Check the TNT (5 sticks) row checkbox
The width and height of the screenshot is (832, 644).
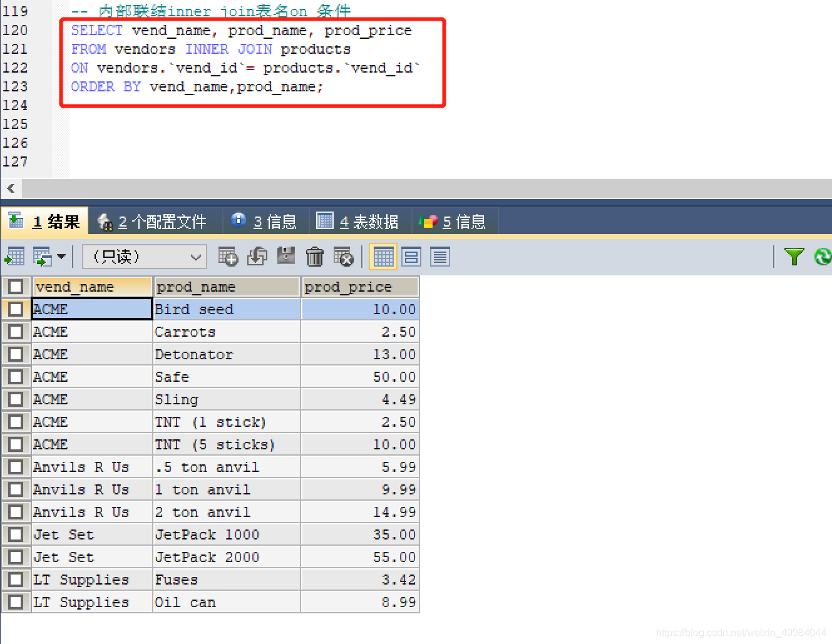click(16, 444)
